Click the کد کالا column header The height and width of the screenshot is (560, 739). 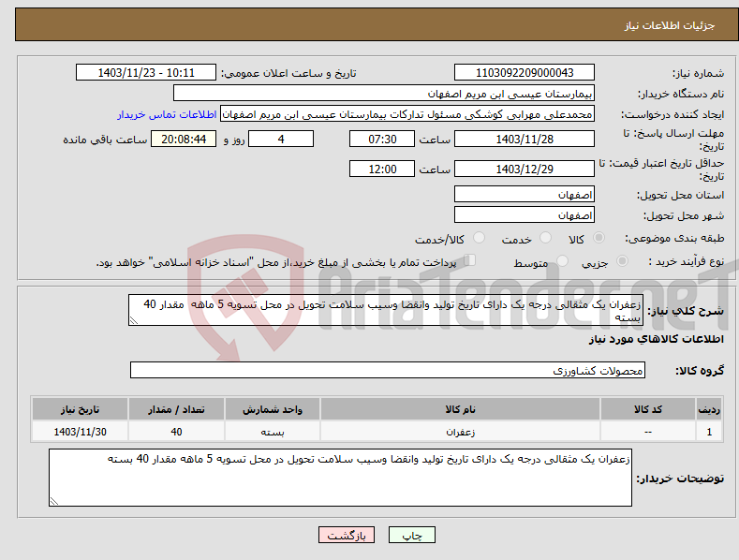[648, 409]
